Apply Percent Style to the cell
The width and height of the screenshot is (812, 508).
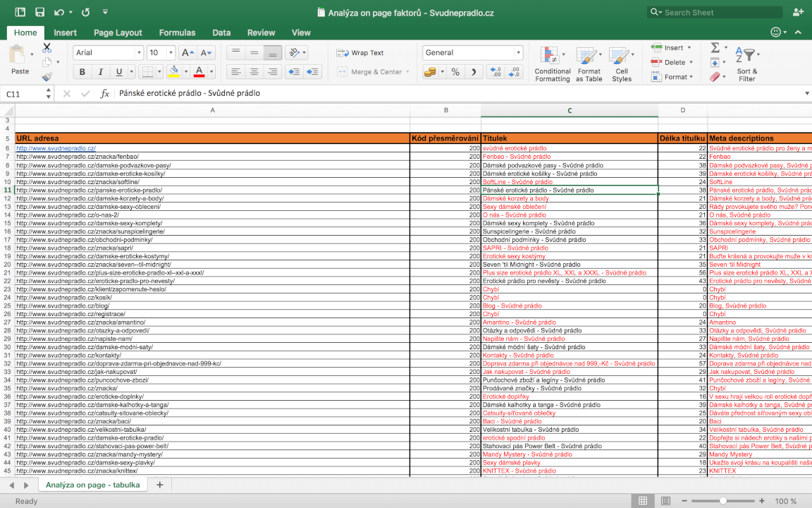[x=455, y=72]
